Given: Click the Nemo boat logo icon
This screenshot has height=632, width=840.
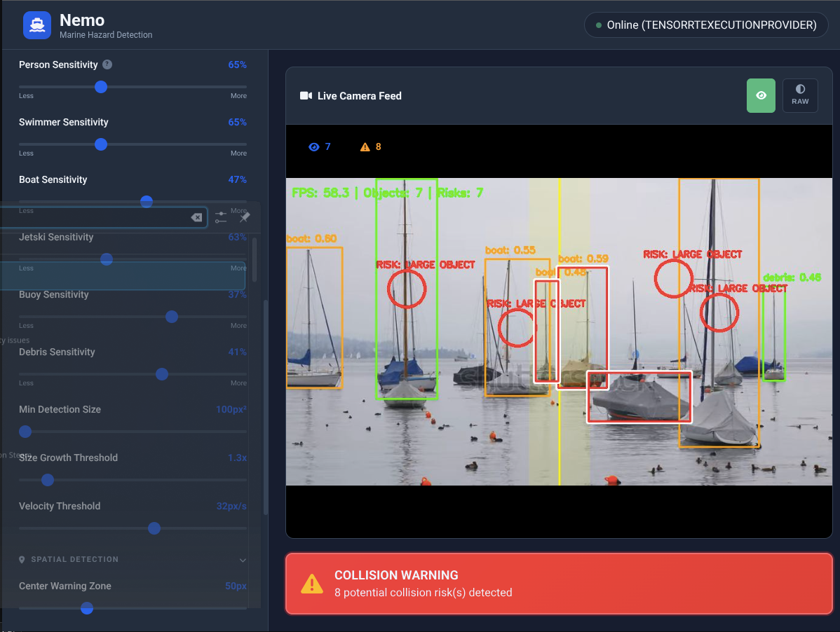Looking at the screenshot, I should click(x=37, y=25).
